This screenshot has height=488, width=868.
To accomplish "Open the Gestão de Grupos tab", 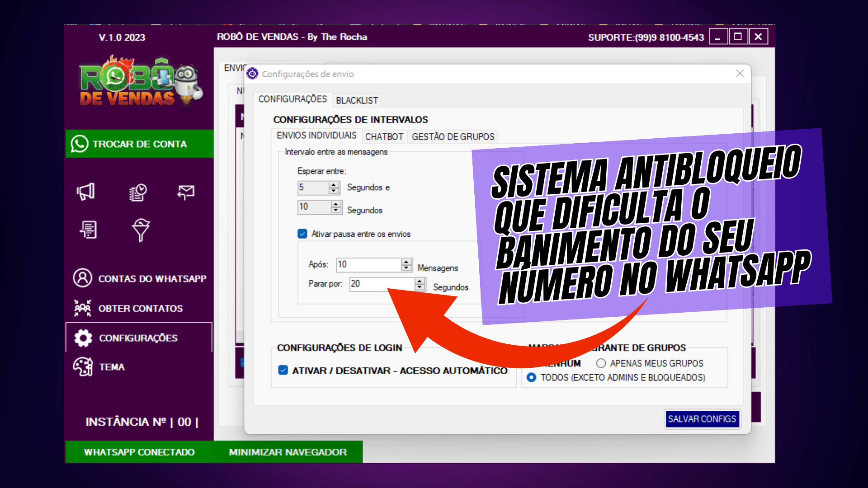I will 453,136.
